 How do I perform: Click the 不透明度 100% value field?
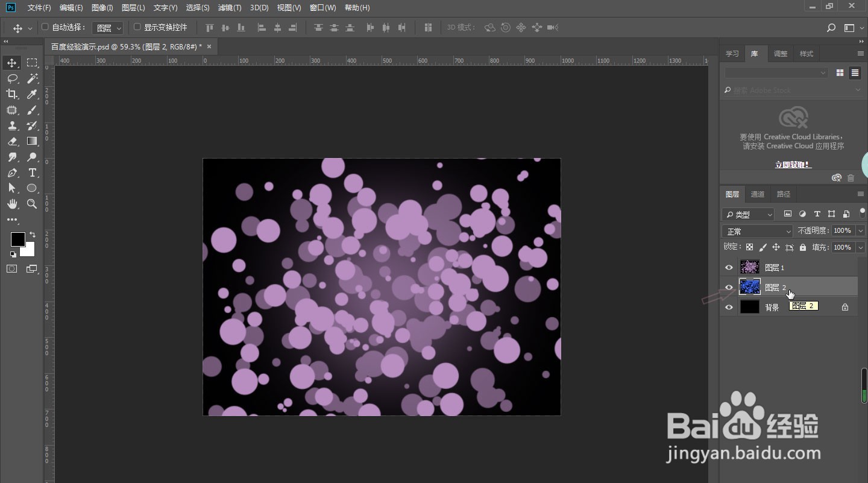click(843, 231)
